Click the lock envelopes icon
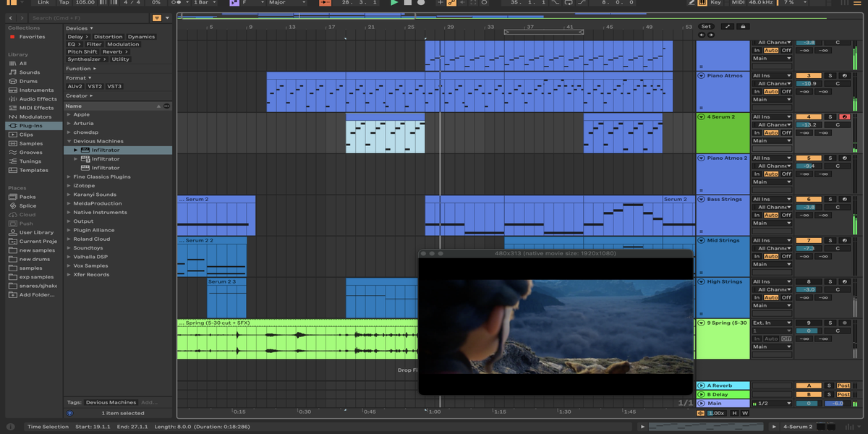The image size is (868, 434). 742,27
